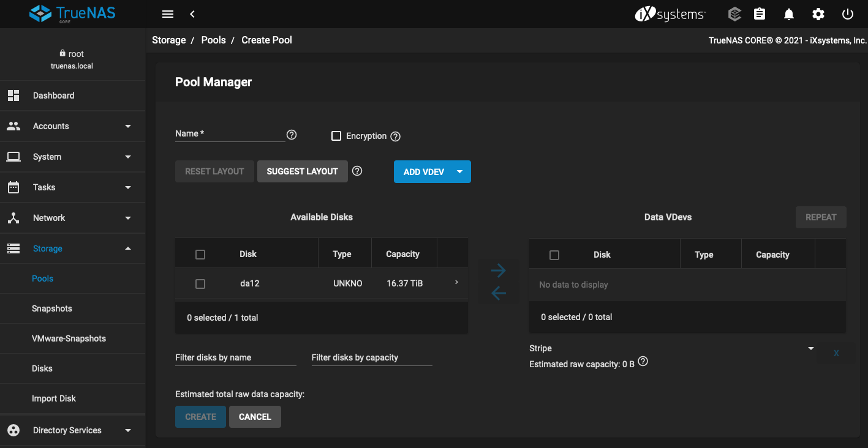Click the Storage icon in sidebar
This screenshot has height=448, width=868.
coord(13,248)
